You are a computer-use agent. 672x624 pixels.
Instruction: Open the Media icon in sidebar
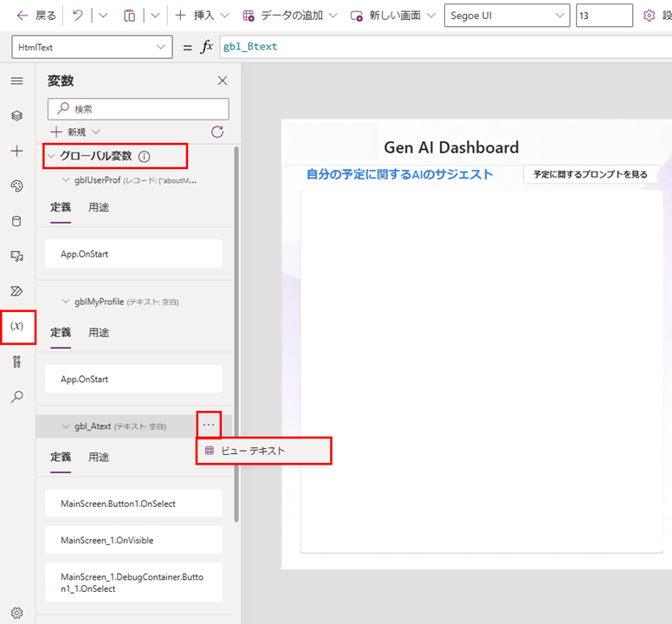pyautogui.click(x=17, y=256)
